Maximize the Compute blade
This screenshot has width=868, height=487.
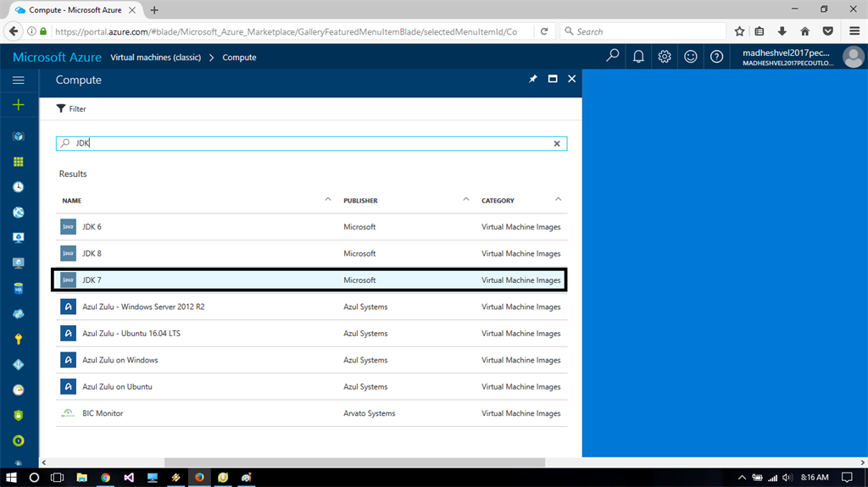click(x=553, y=79)
